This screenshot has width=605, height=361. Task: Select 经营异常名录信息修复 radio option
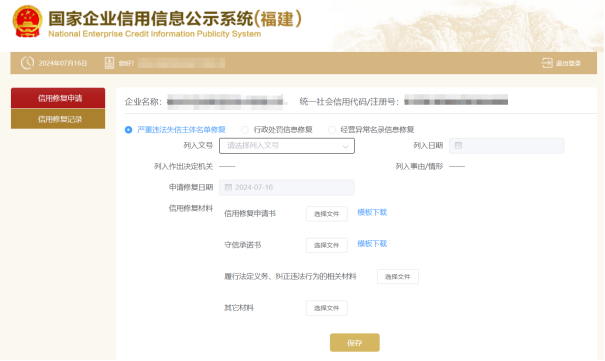(331, 130)
